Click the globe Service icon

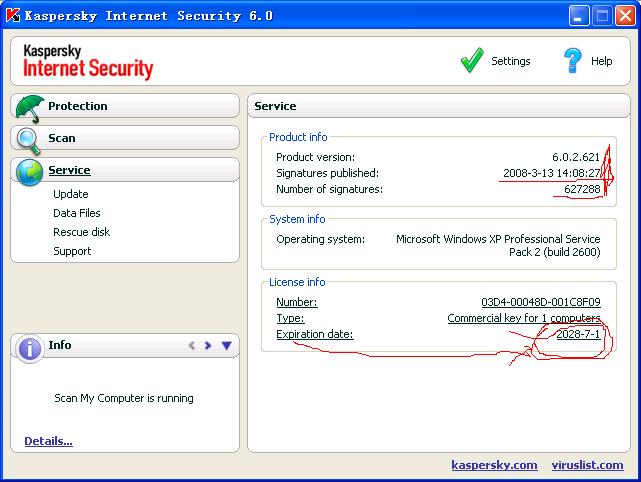[29, 173]
